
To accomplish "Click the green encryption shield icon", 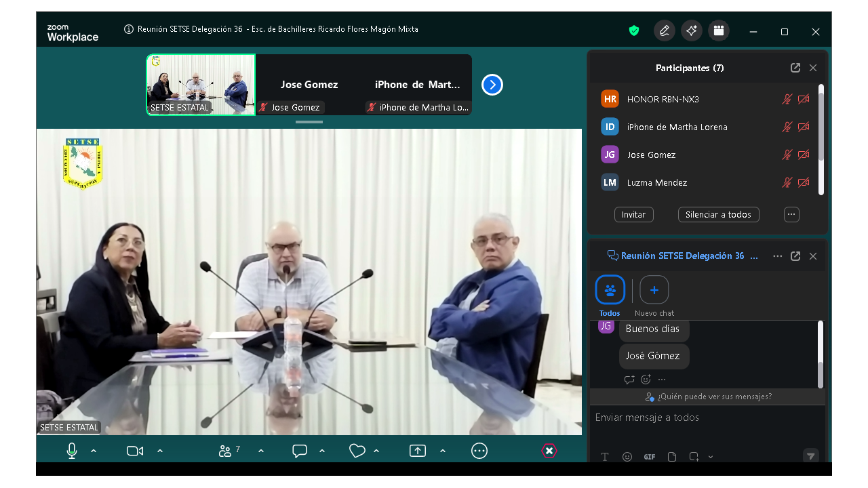I will click(x=634, y=30).
